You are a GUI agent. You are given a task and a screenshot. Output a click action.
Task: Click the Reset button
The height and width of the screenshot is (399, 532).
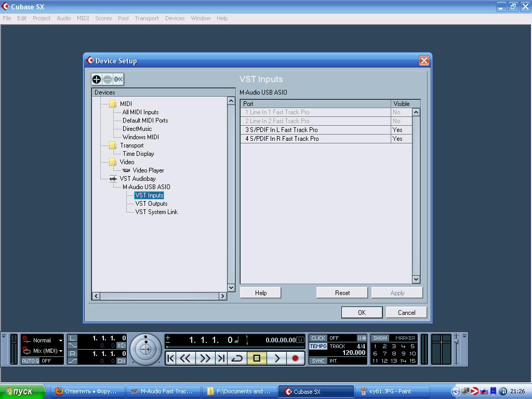(x=342, y=293)
